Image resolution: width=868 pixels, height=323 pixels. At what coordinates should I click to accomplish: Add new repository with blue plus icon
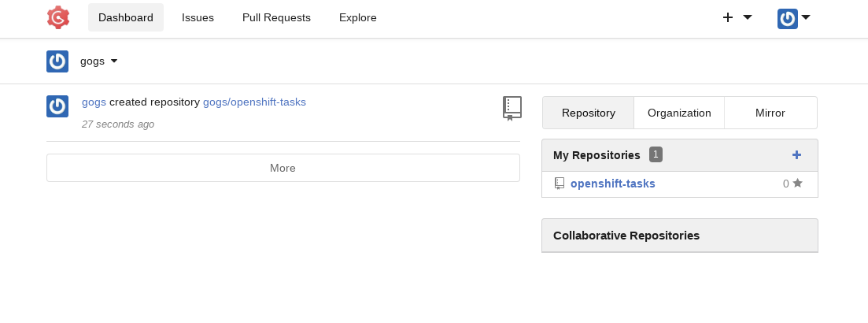796,155
